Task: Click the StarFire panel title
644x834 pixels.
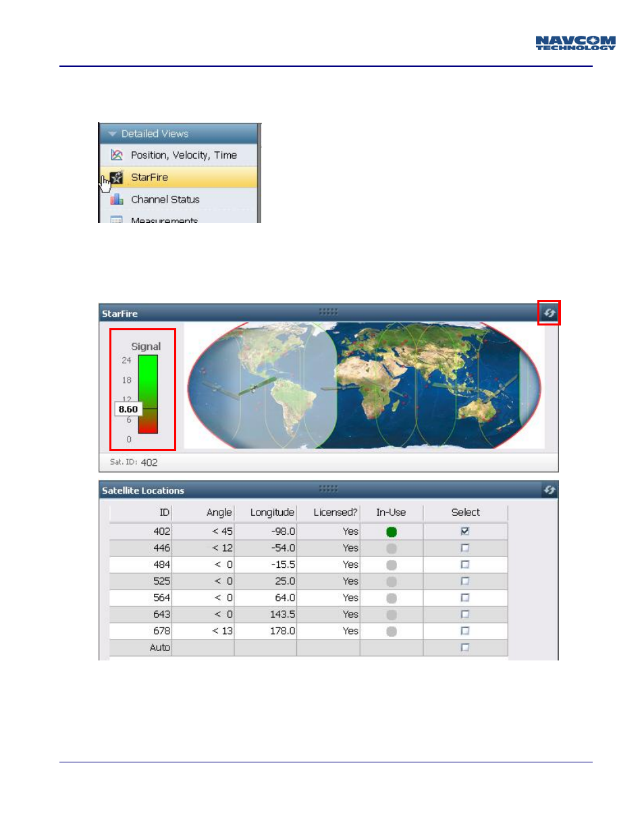Action: point(119,314)
